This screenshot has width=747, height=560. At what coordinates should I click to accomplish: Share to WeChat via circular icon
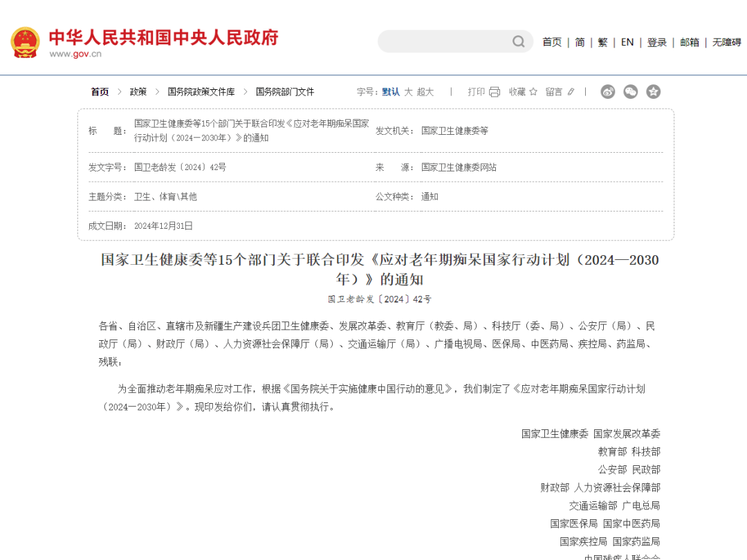click(630, 91)
